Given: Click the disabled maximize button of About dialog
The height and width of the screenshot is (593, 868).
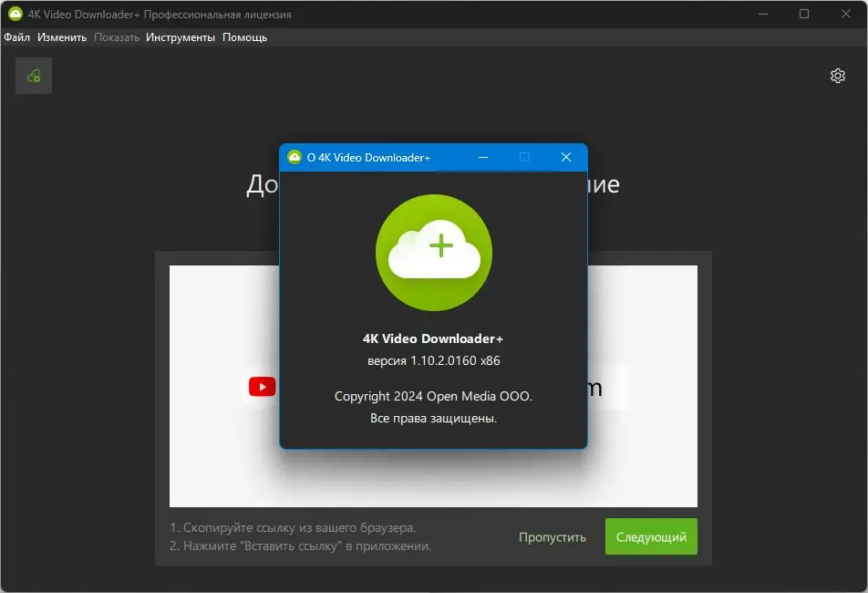Looking at the screenshot, I should point(524,157).
